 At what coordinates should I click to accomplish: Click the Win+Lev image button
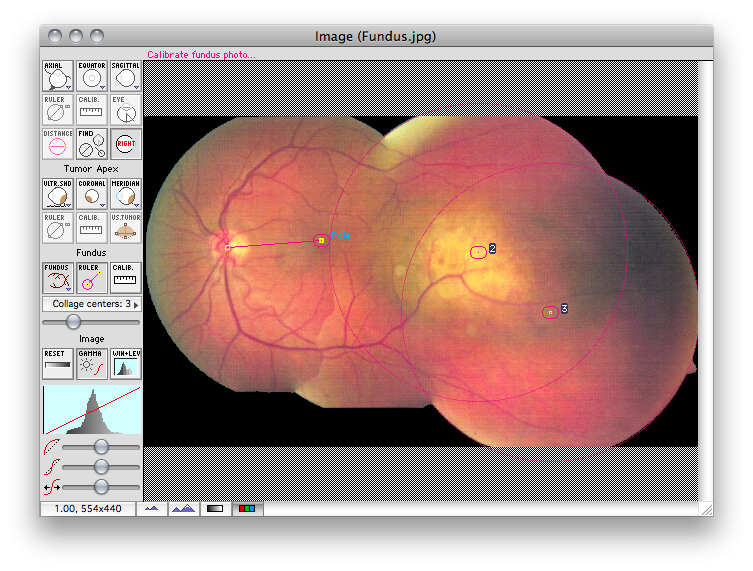point(125,364)
